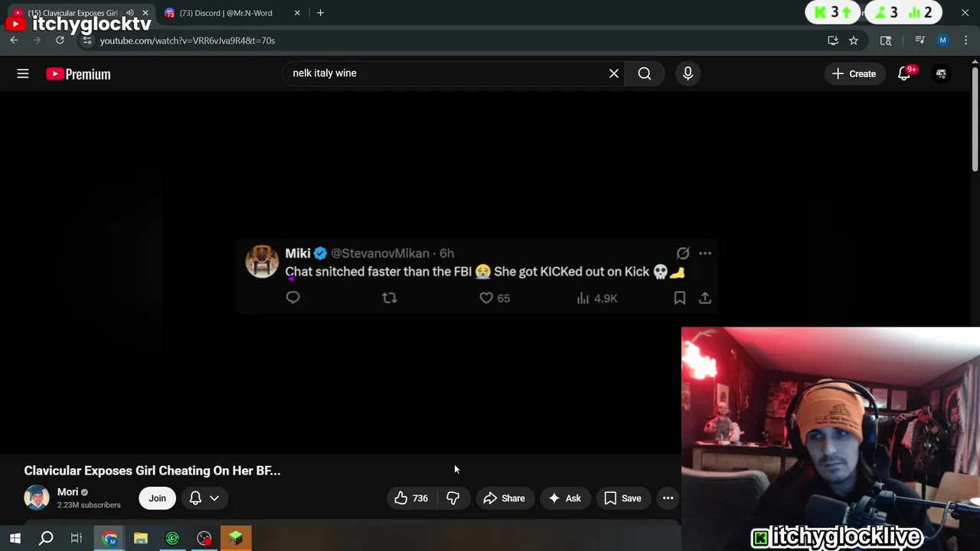
Task: Open the Mori channel name link
Action: point(67,492)
